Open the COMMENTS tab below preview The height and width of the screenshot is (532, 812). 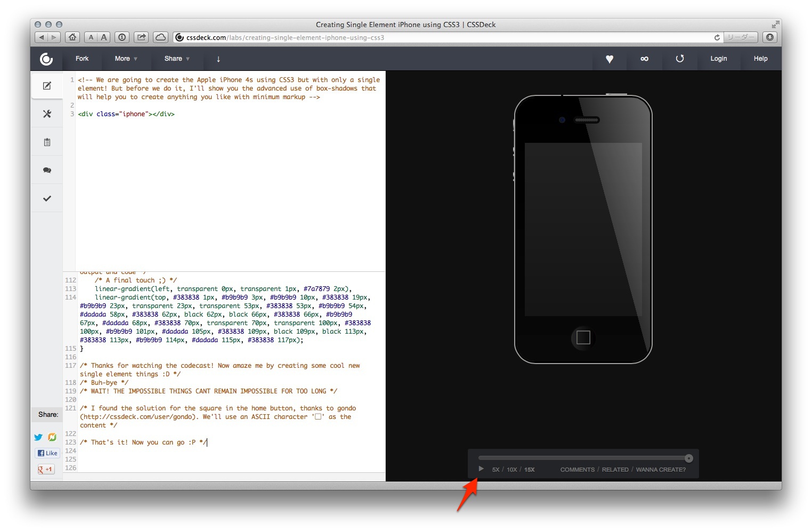pyautogui.click(x=577, y=470)
